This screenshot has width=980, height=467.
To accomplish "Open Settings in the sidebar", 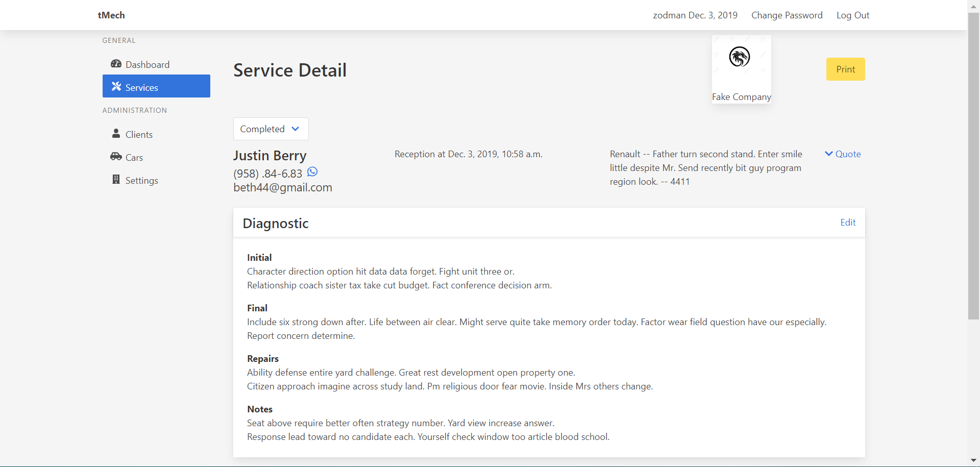I will [x=156, y=180].
